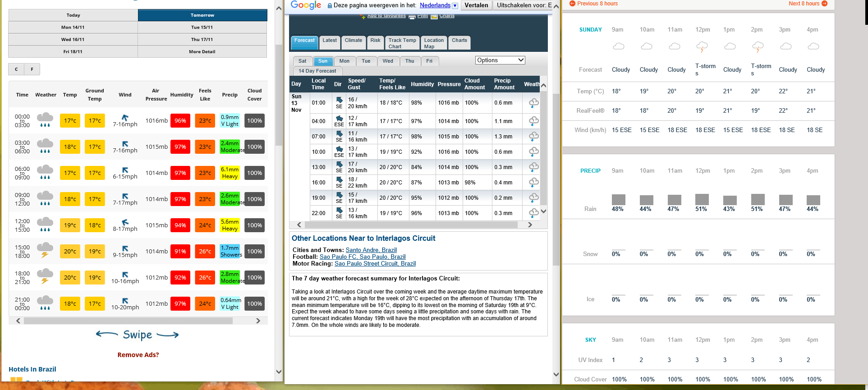868x390 pixels.
Task: Click the weather icon in the 10:00 row
Action: [x=534, y=151]
